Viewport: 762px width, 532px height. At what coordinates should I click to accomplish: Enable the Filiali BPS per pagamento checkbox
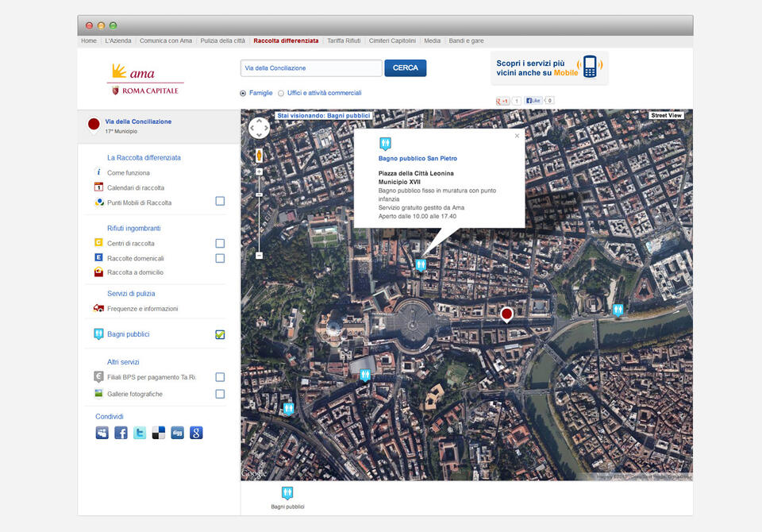click(x=220, y=377)
